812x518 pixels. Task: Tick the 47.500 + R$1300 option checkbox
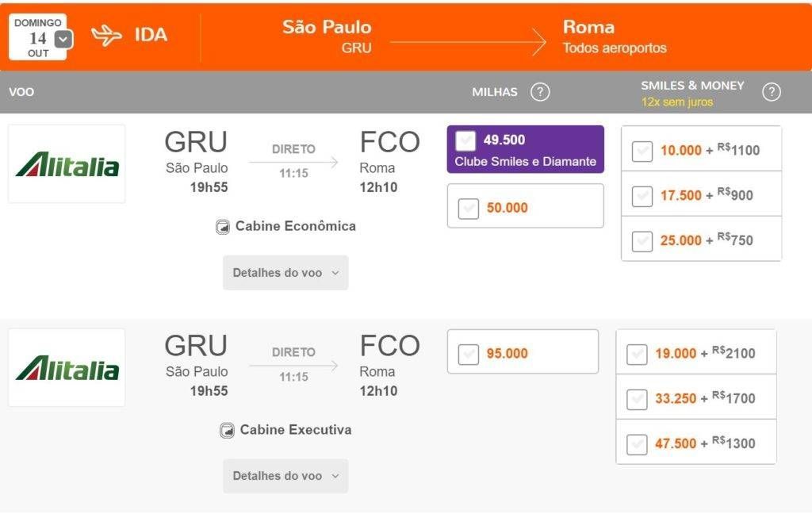pos(637,444)
